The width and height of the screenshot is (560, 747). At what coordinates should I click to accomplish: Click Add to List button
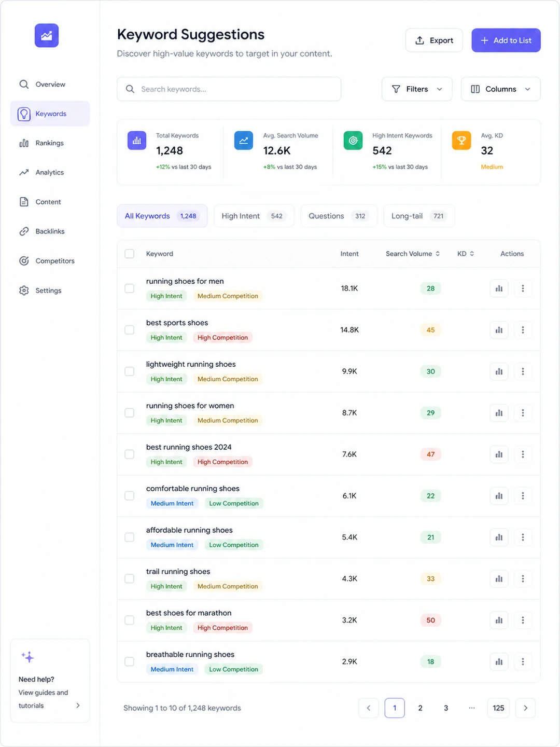point(506,40)
